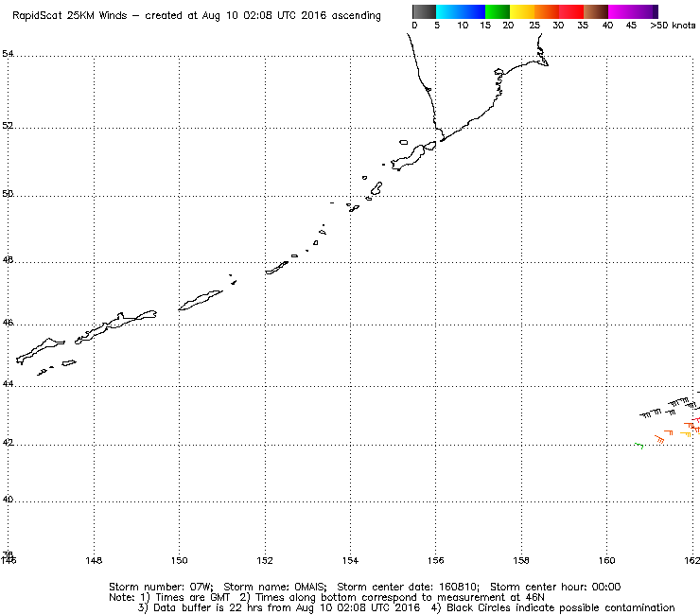700x615 pixels.
Task: Click the '>50 knots' legend label
Action: click(x=673, y=26)
